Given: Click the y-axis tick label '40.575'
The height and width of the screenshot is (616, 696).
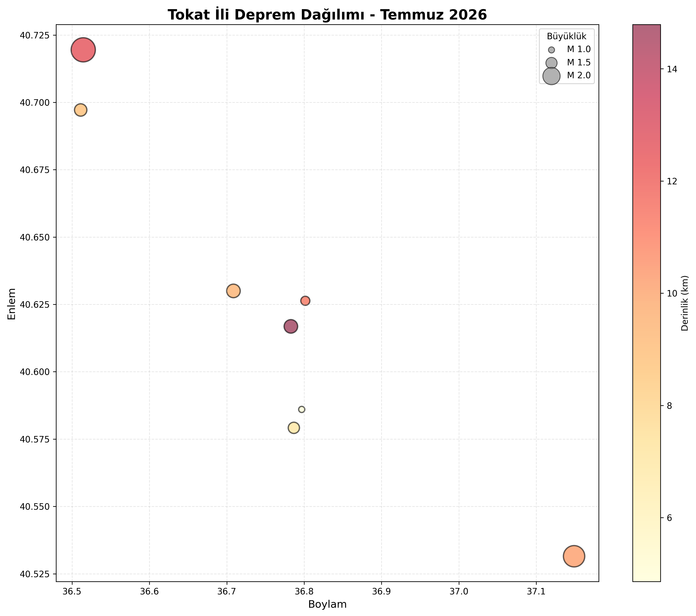Looking at the screenshot, I should [x=34, y=439].
